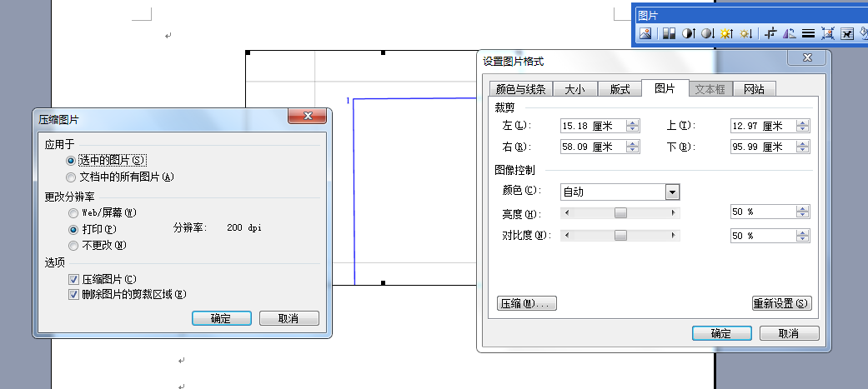
Task: Click the More Contrast icon
Action: (688, 34)
